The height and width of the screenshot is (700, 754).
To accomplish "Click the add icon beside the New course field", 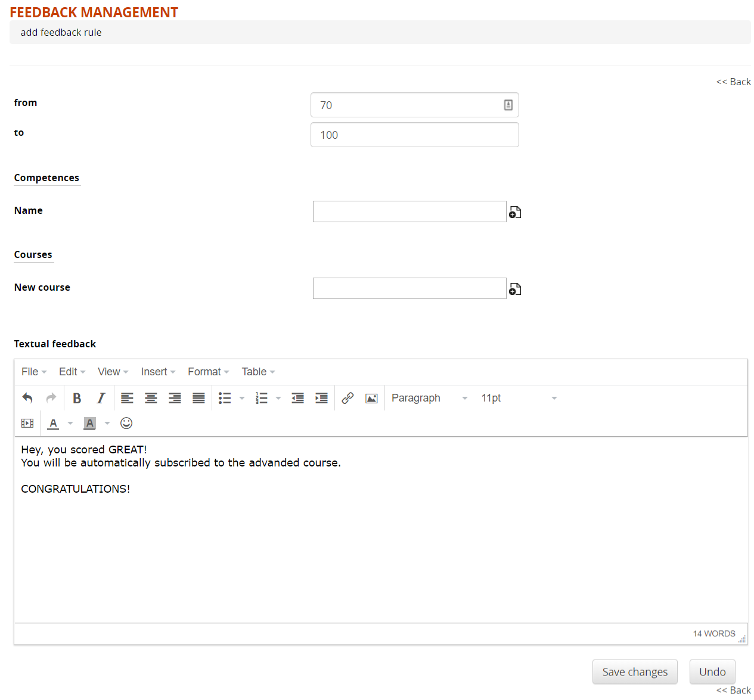I will pos(515,288).
